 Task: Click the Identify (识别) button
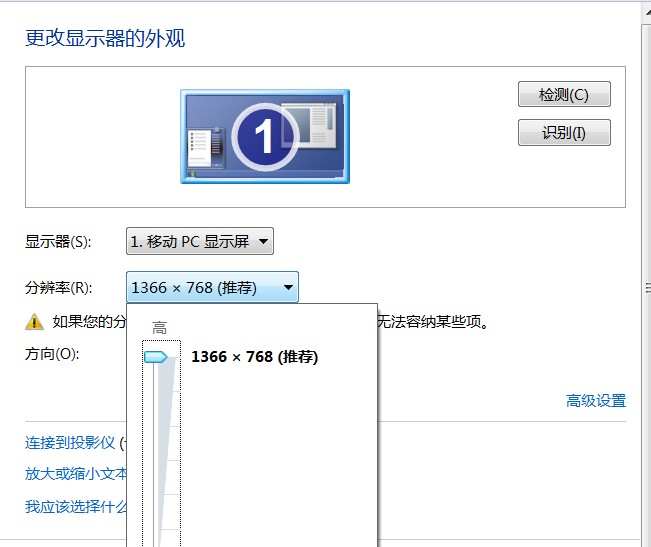[x=564, y=132]
